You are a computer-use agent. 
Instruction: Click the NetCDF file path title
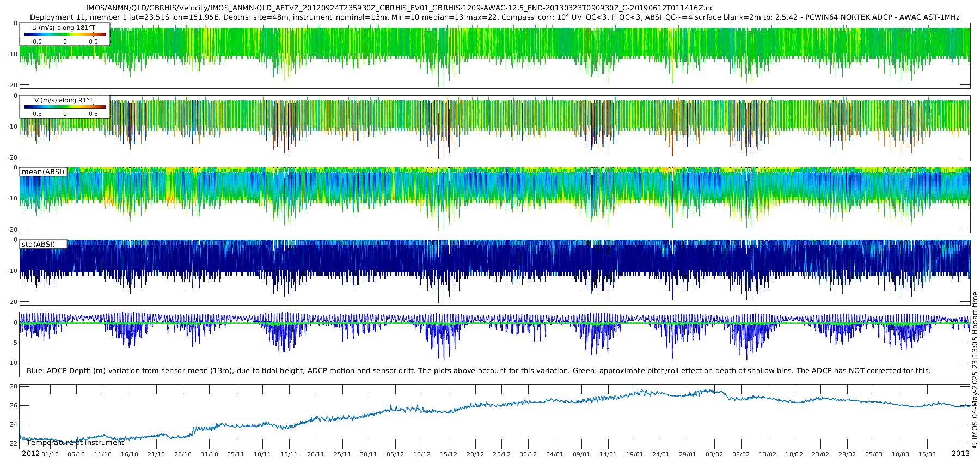click(x=400, y=8)
